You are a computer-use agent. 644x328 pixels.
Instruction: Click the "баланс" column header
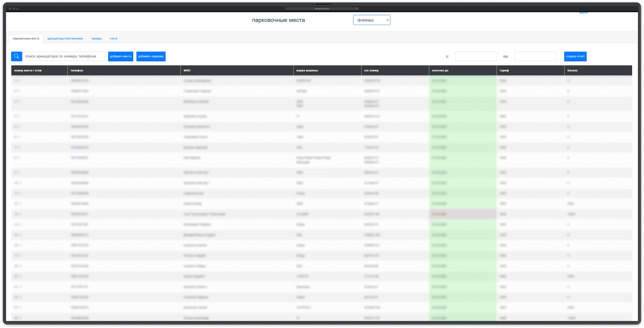click(x=598, y=71)
